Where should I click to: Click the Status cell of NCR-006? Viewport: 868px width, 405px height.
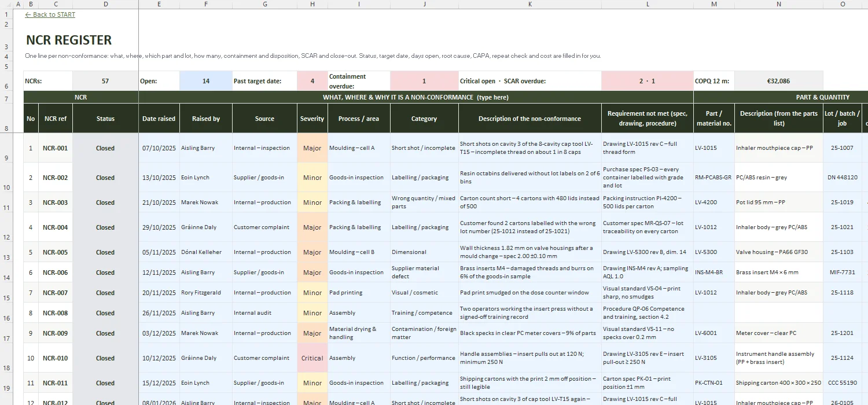105,273
